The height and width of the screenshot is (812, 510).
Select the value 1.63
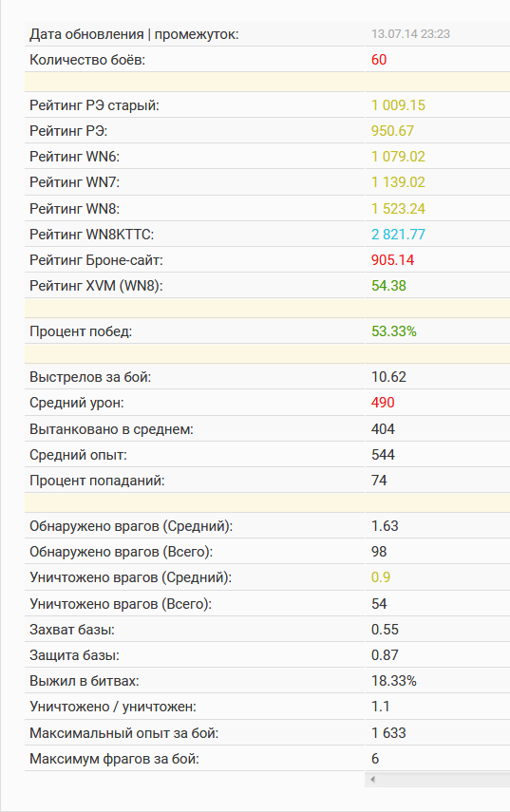385,526
